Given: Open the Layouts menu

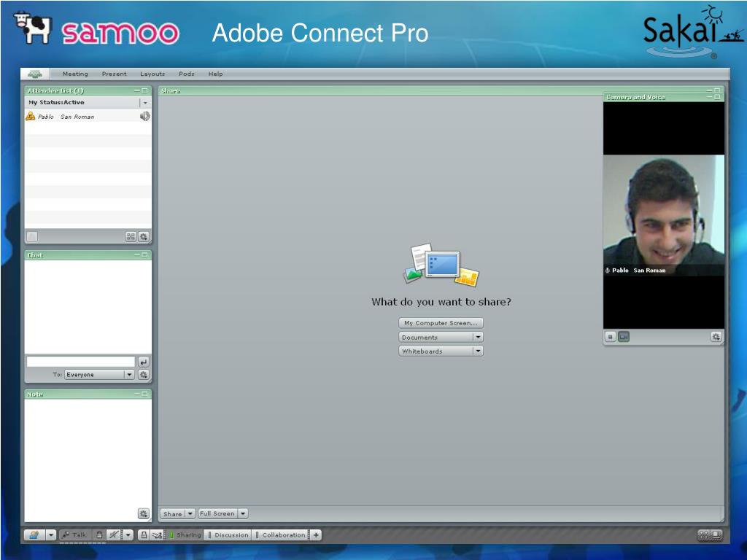Looking at the screenshot, I should coord(152,74).
